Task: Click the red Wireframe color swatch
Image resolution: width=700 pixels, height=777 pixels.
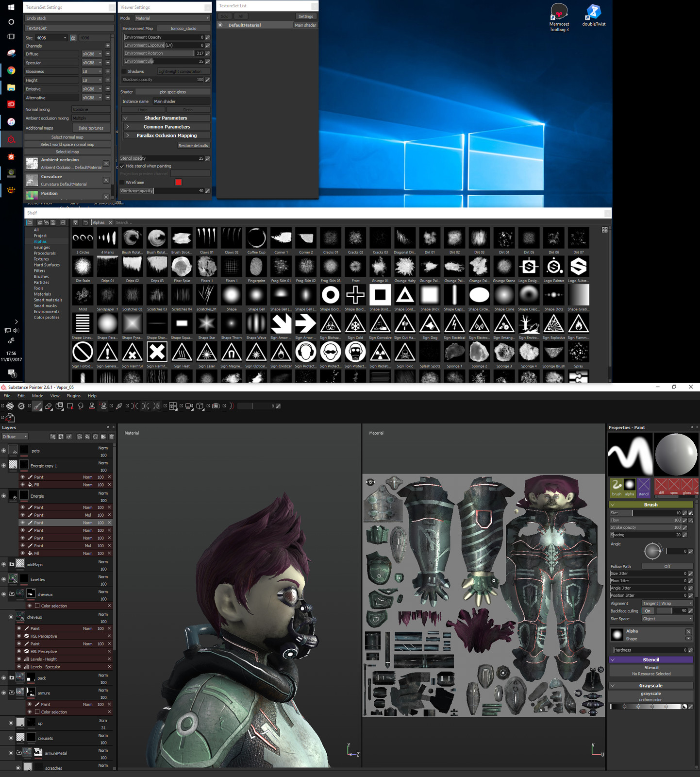Action: [x=178, y=182]
